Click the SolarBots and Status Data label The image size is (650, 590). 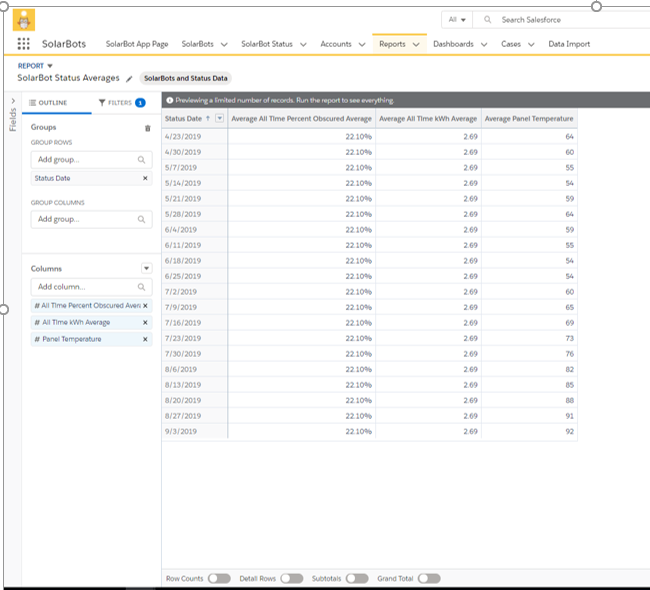pyautogui.click(x=185, y=78)
